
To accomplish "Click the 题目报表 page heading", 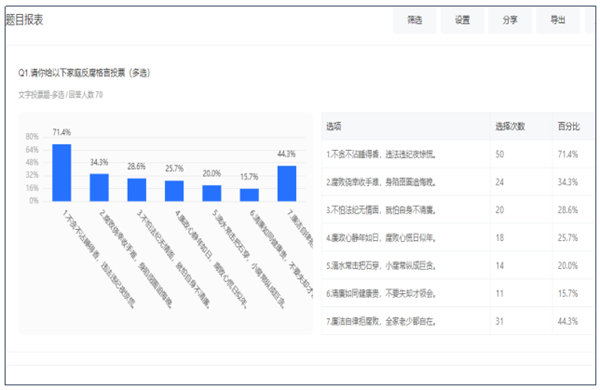I will [24, 20].
